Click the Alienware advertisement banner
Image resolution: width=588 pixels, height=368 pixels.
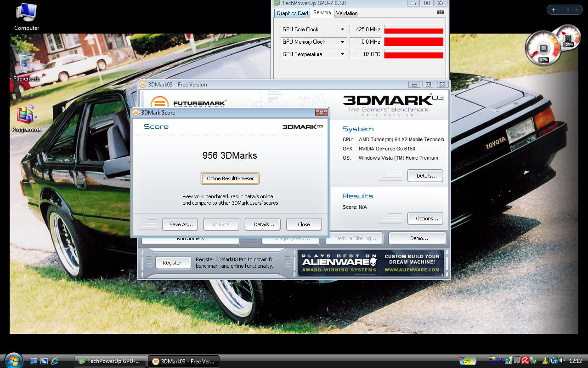click(x=370, y=263)
